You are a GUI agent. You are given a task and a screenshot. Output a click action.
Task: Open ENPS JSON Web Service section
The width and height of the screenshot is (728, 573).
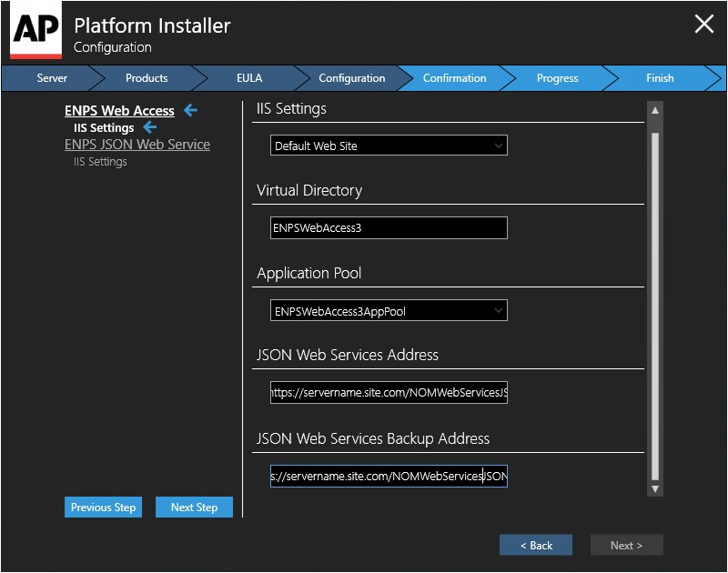click(137, 145)
